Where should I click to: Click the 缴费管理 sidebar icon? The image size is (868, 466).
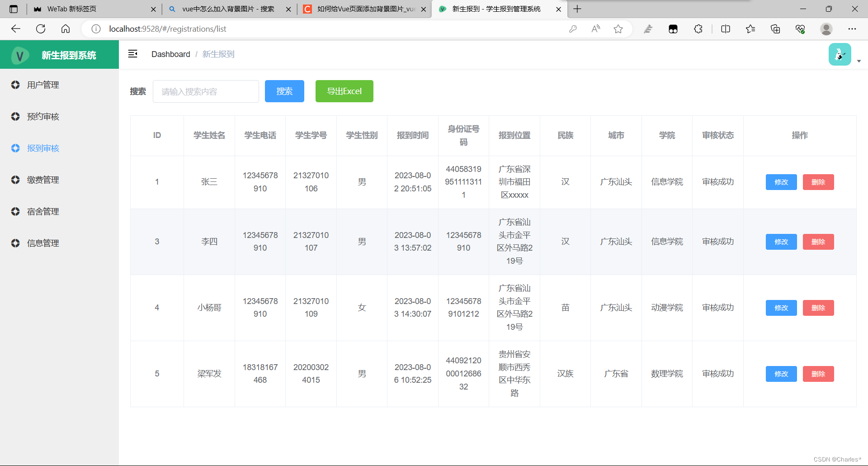point(15,180)
